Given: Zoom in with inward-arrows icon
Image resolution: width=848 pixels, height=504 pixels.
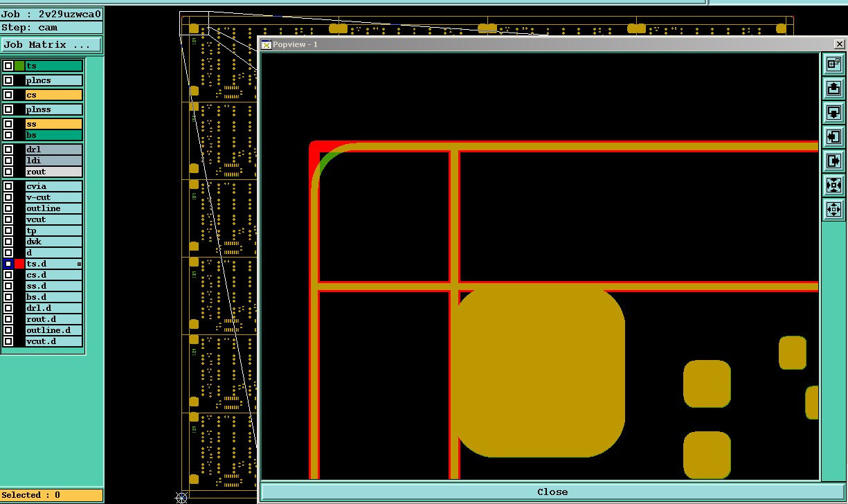Looking at the screenshot, I should click(833, 185).
